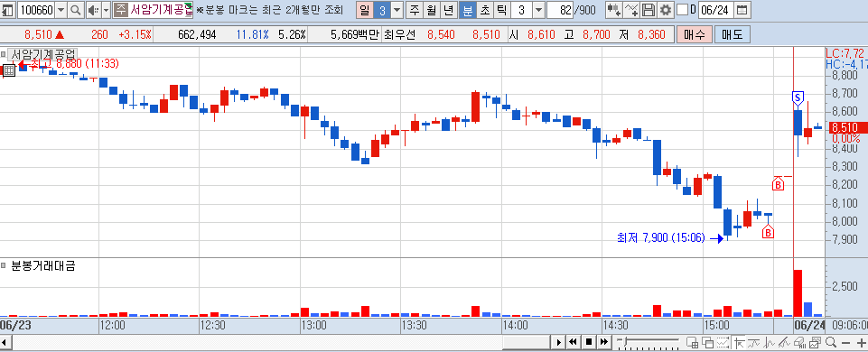This screenshot has height=352, width=868.
Task: Open the stock code history dropdown
Action: point(61,10)
